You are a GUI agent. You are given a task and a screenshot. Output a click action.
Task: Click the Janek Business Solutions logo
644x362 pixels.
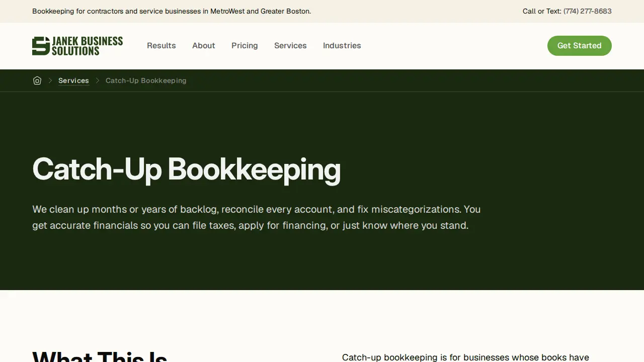[x=77, y=46]
